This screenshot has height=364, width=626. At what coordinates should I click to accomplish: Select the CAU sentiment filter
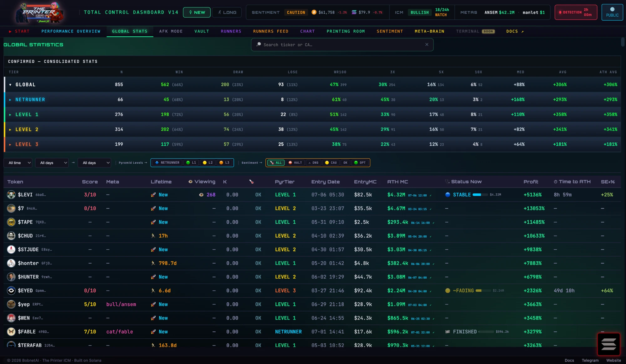tap(331, 163)
